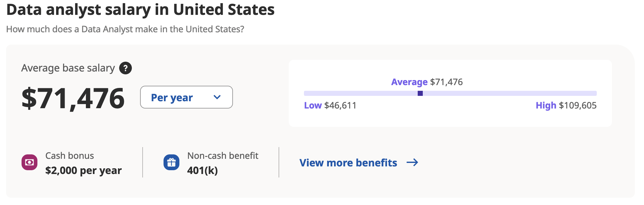Click the Non-cash benefit label
644x205 pixels.
[223, 156]
